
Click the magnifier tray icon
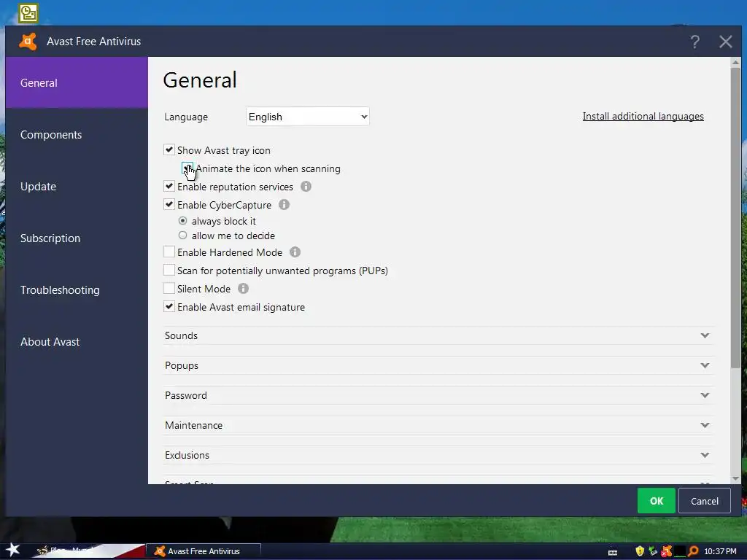(693, 551)
